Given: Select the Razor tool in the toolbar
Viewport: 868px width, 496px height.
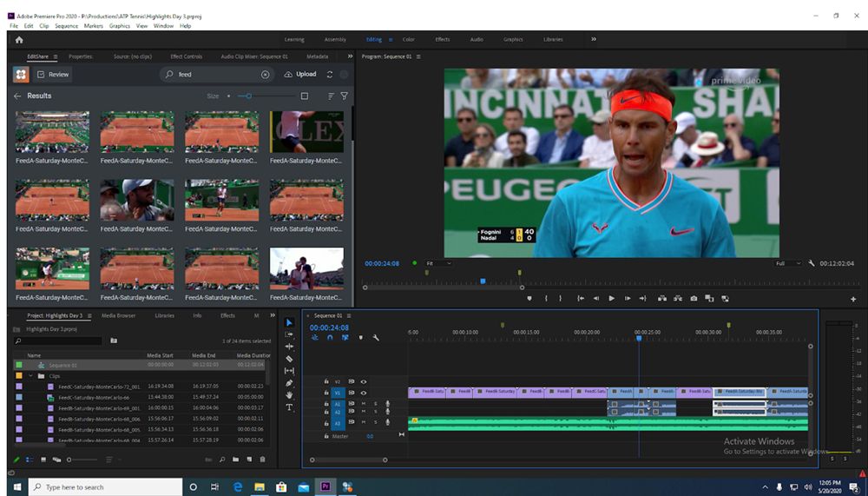Looking at the screenshot, I should pyautogui.click(x=289, y=359).
